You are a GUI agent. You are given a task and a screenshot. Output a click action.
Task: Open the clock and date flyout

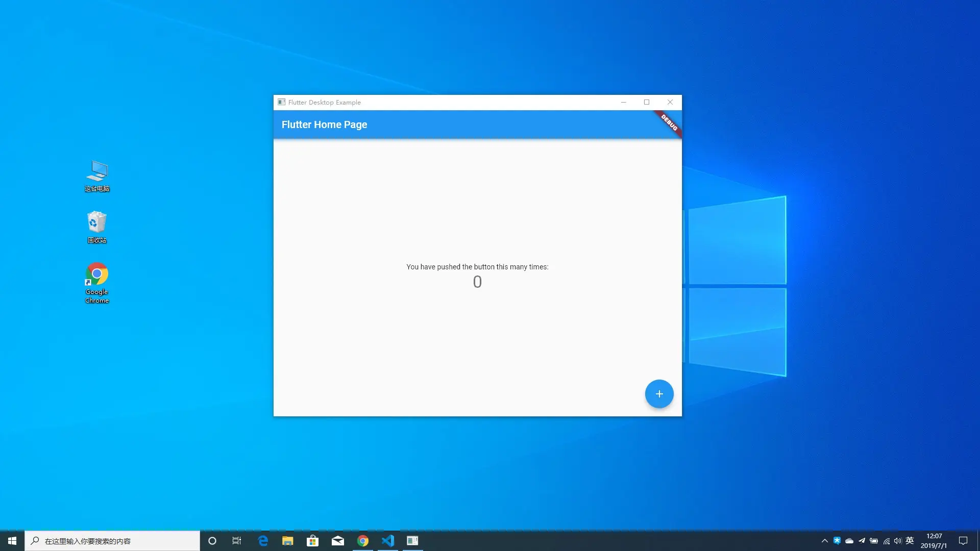(934, 541)
